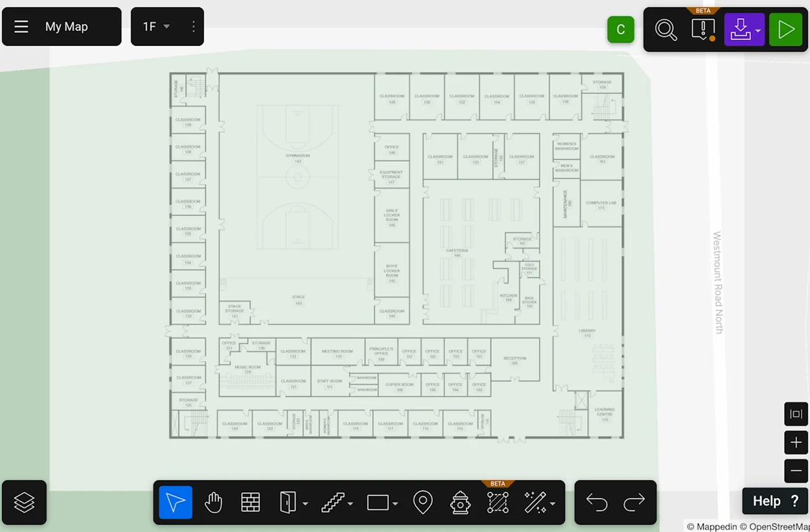Open the layers panel

click(x=24, y=503)
